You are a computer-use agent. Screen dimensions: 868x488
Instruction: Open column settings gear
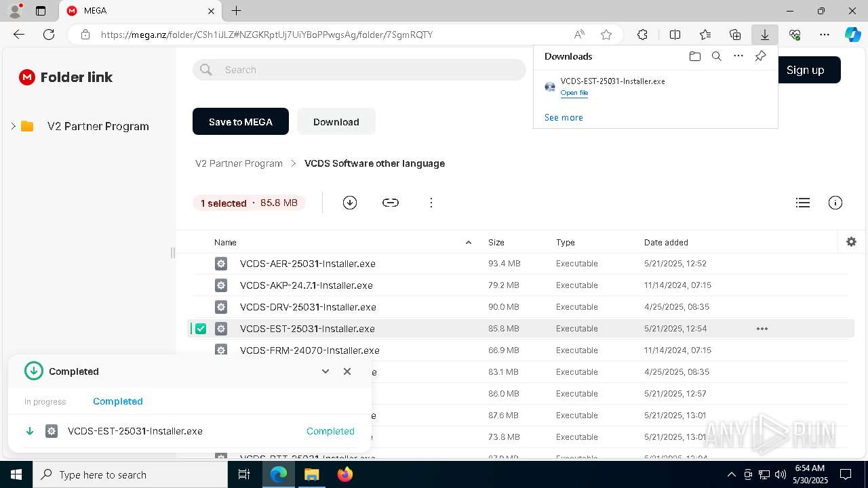[x=852, y=242]
